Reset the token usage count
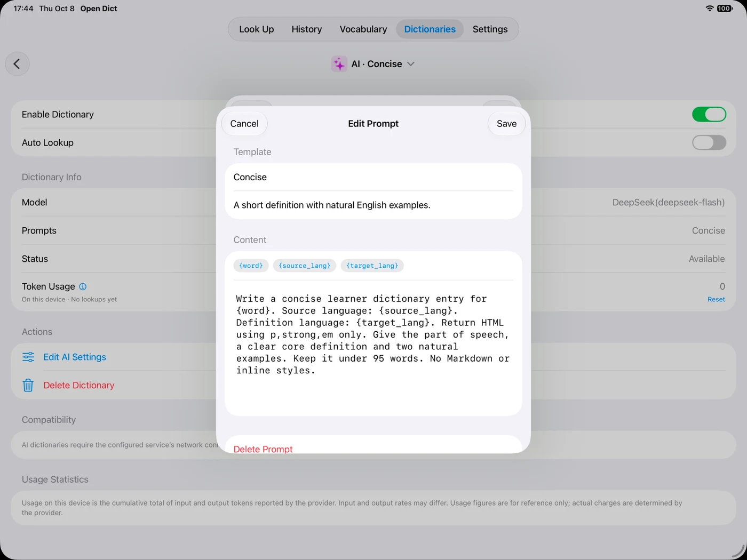The image size is (747, 560). tap(716, 300)
